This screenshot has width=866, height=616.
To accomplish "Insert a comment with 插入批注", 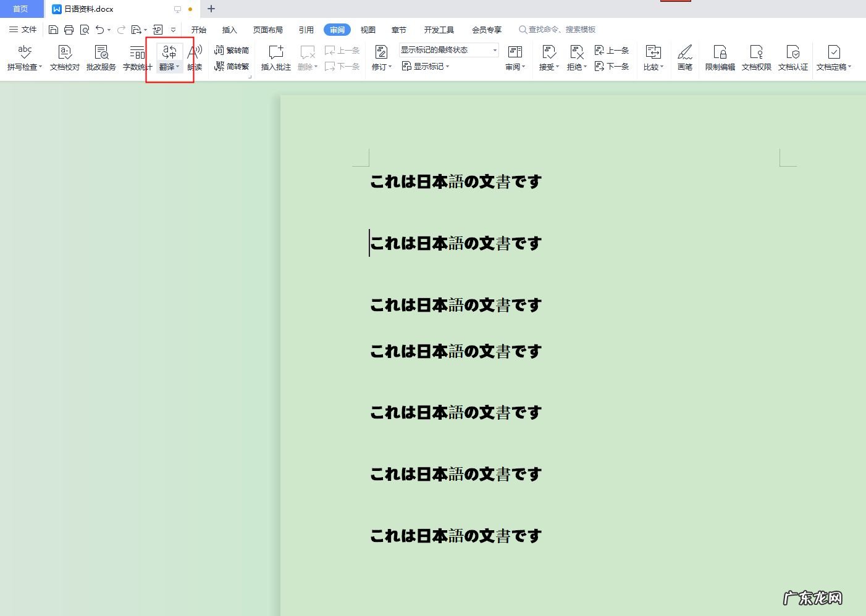I will click(x=275, y=57).
